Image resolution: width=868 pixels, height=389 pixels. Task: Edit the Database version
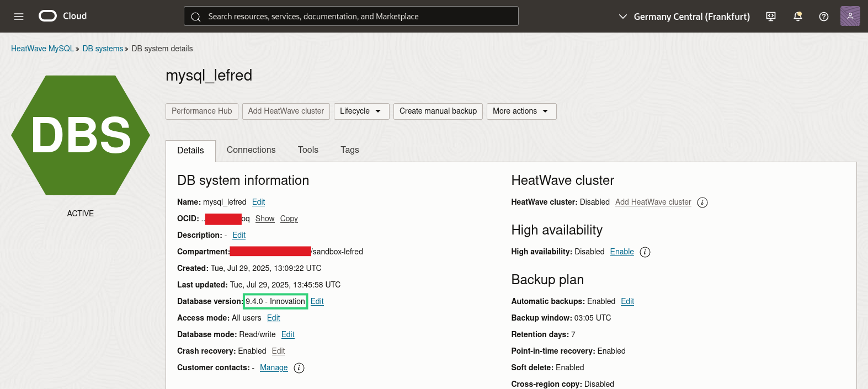point(317,301)
